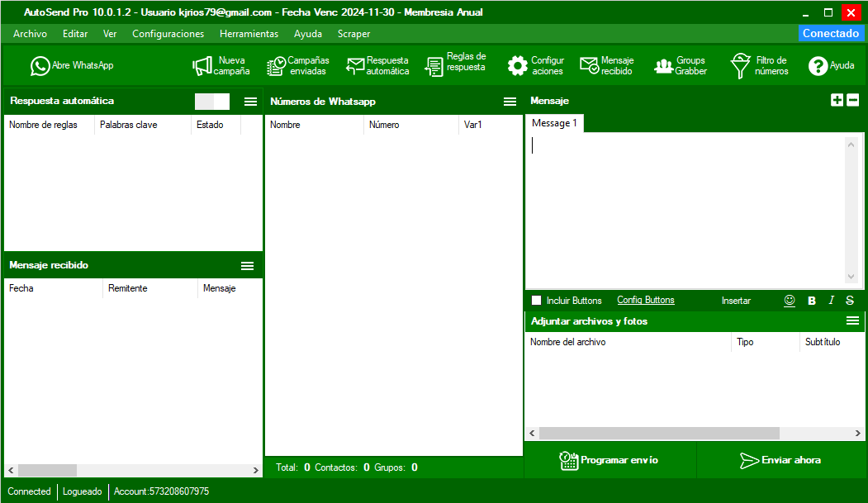Check the Incluir Buttons checkbox

[x=537, y=301]
